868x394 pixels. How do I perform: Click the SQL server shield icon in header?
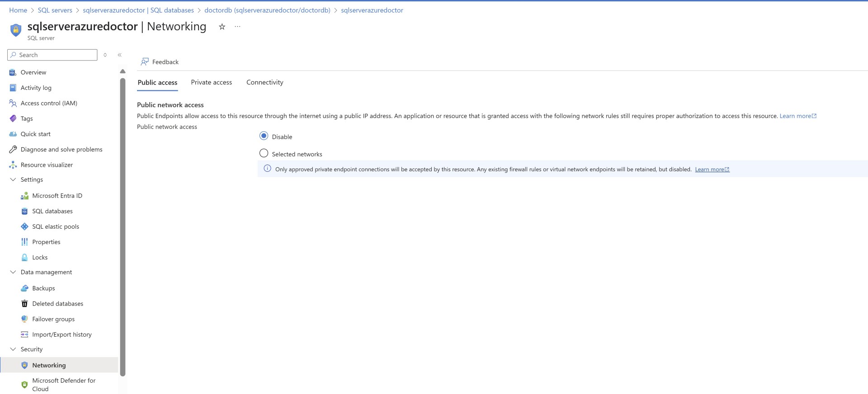click(16, 30)
